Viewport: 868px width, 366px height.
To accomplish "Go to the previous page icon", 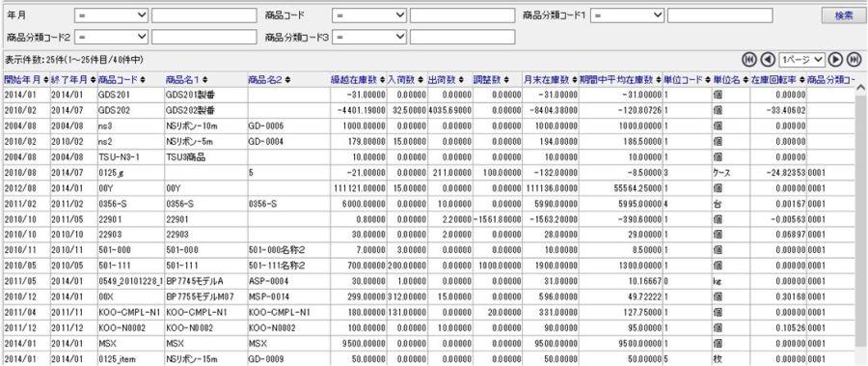I will tap(768, 59).
